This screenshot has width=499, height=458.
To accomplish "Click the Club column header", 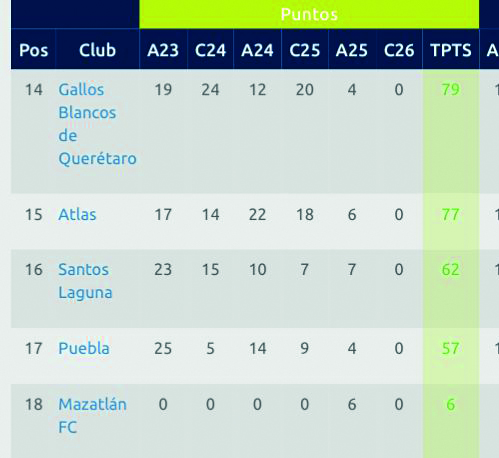I will click(97, 50).
